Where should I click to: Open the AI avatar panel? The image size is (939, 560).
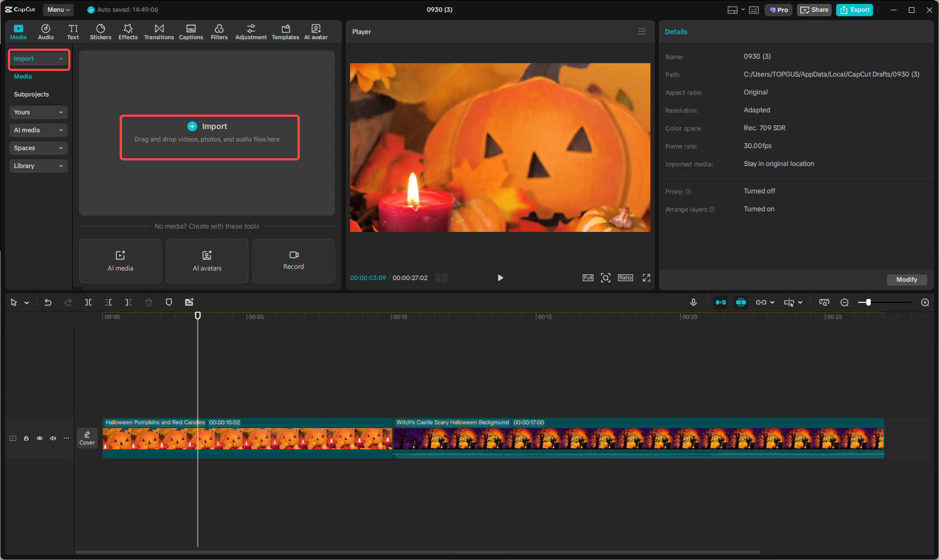(315, 31)
